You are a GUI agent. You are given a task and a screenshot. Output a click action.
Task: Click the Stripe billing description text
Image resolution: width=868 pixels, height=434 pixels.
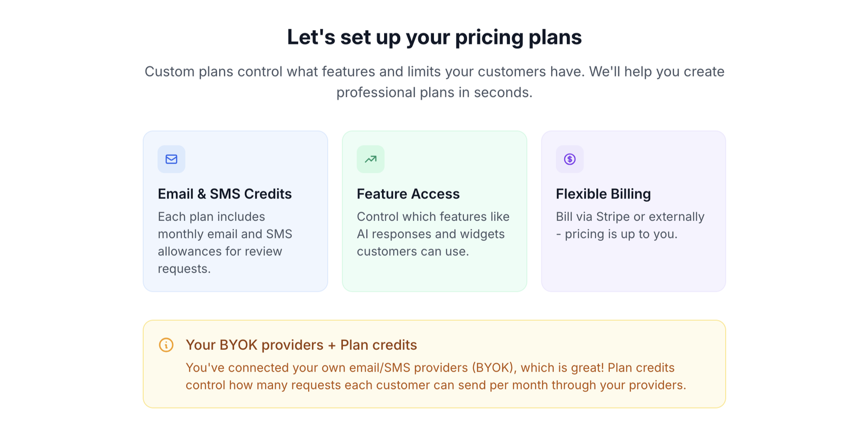point(629,225)
